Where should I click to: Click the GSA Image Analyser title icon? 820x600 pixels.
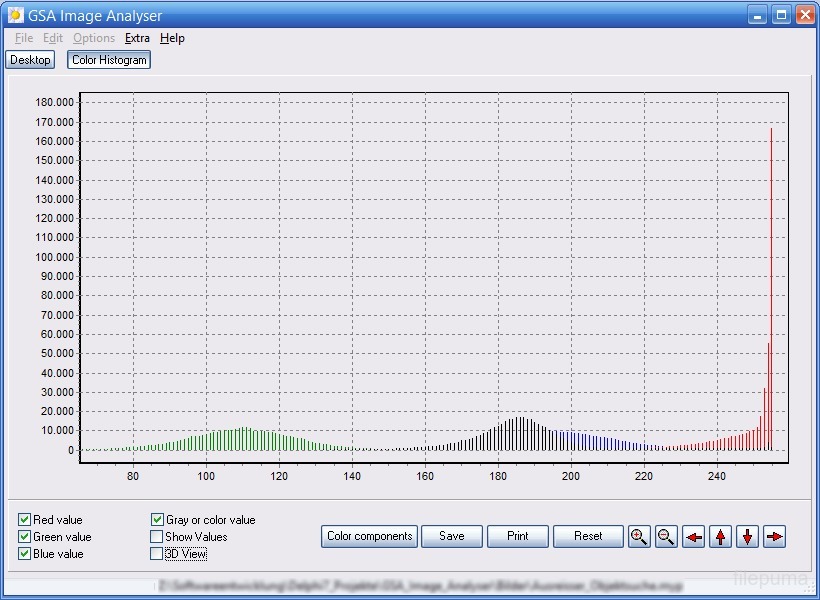[15, 15]
